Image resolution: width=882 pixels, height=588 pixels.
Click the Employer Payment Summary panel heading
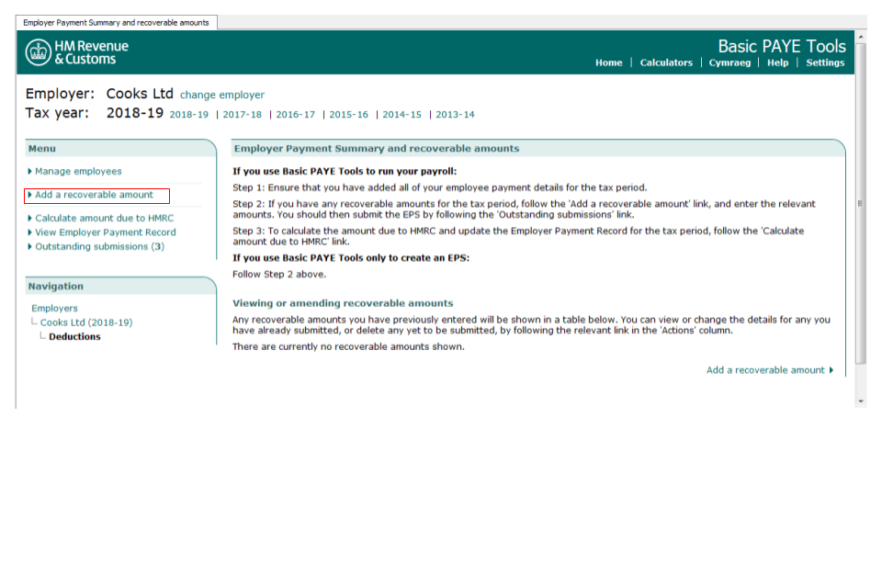click(377, 149)
